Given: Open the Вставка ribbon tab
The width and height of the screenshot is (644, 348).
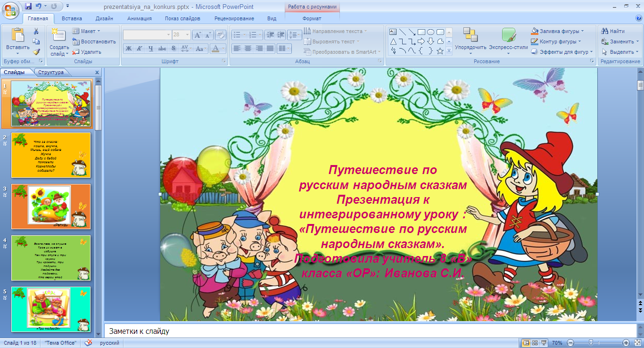Looking at the screenshot, I should [72, 18].
